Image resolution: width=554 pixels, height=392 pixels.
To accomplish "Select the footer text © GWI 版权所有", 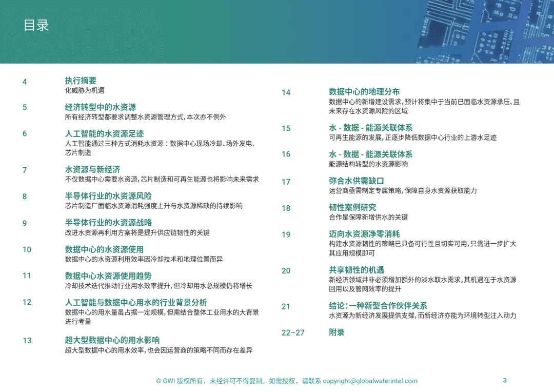I will coord(180,381).
